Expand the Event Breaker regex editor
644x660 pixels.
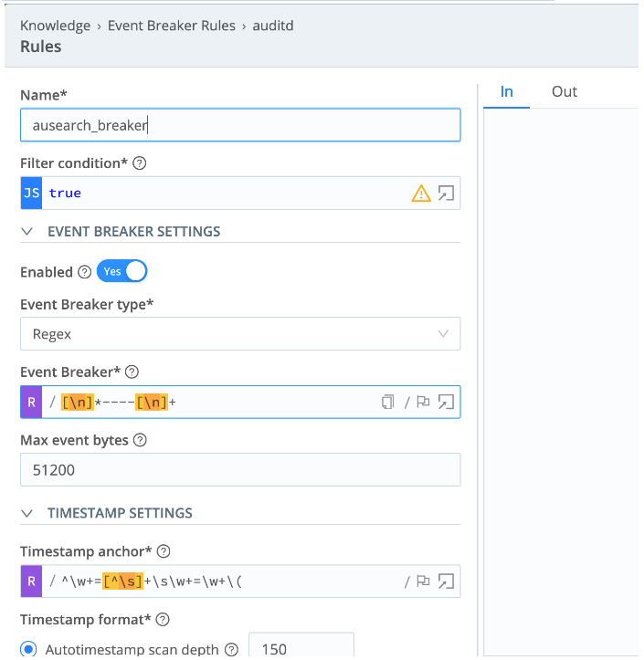pyautogui.click(x=446, y=402)
